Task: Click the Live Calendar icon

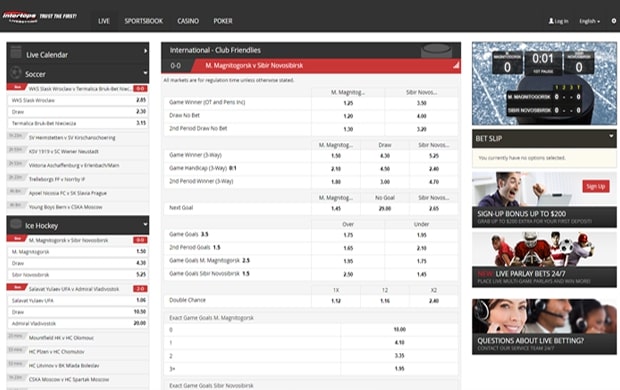Action: tap(16, 52)
